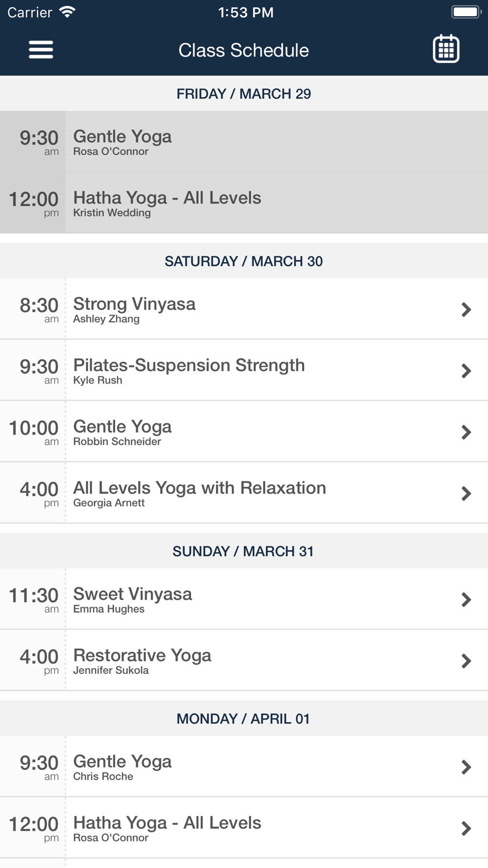Tap chevron for Restorative Yoga
The height and width of the screenshot is (868, 488).
point(466,661)
